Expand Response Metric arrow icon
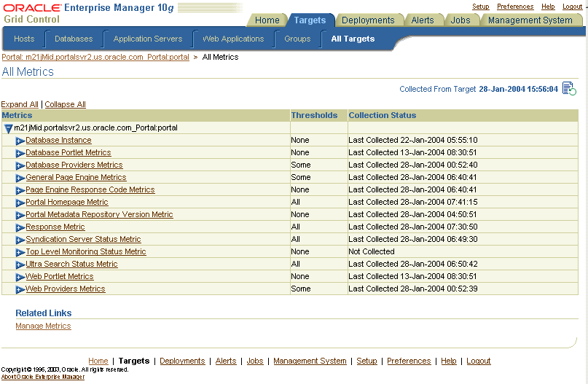 (x=20, y=227)
